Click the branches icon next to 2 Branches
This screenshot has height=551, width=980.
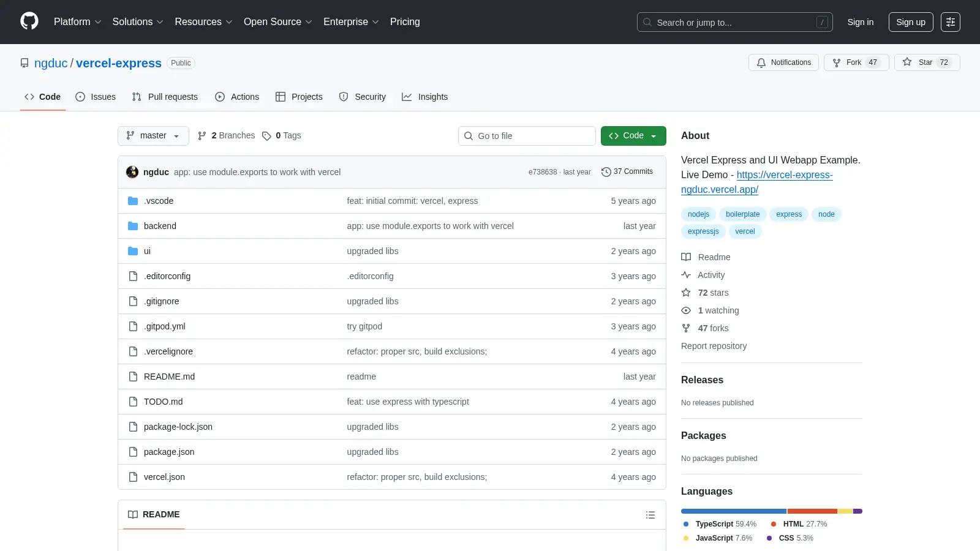pos(202,136)
